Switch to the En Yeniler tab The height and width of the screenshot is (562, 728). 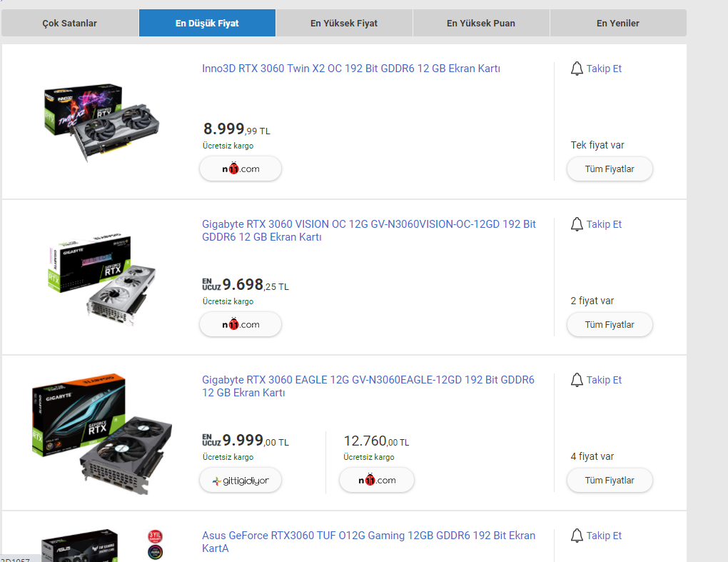click(x=618, y=23)
